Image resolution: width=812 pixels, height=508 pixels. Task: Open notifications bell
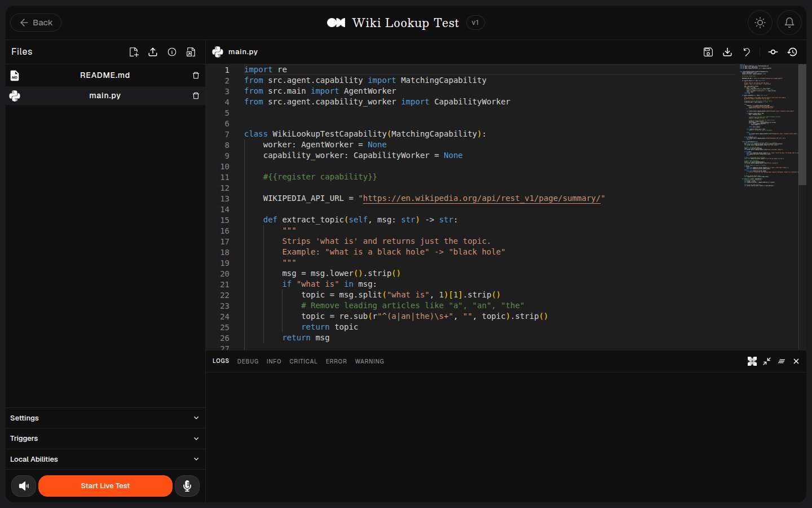pyautogui.click(x=789, y=23)
